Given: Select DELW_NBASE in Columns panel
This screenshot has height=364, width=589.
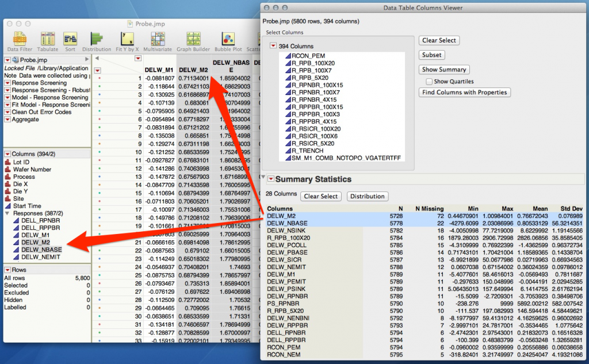Looking at the screenshot, I should tap(41, 250).
